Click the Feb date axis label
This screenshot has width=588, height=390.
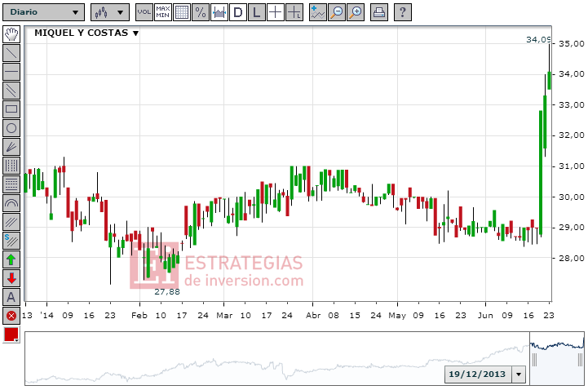139,316
